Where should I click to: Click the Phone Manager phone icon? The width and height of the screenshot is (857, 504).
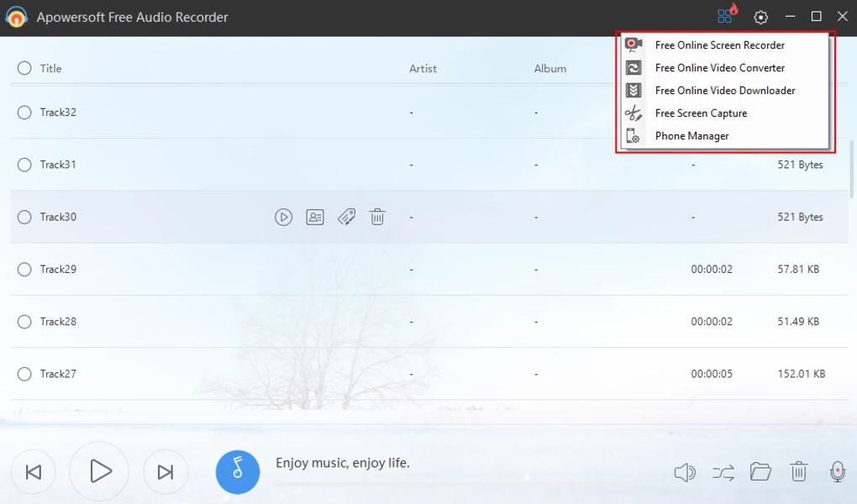coord(633,135)
